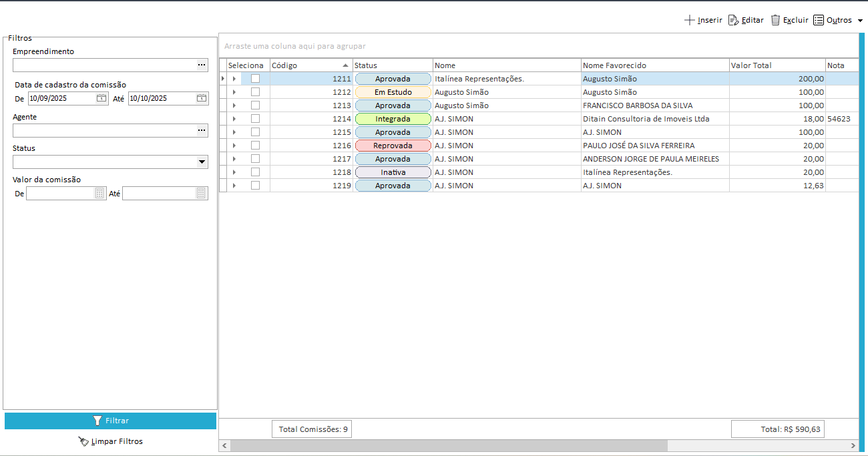Open the Outros dropdown arrow

click(860, 21)
